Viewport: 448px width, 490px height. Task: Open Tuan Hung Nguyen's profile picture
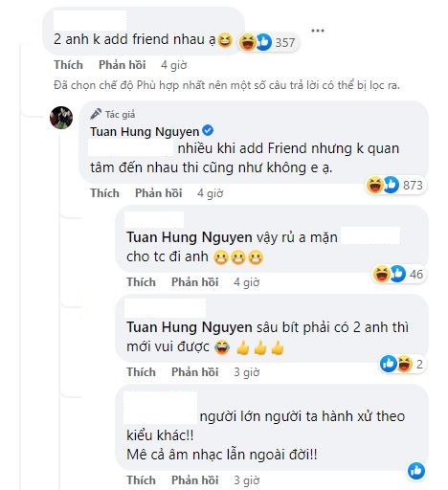[61, 118]
